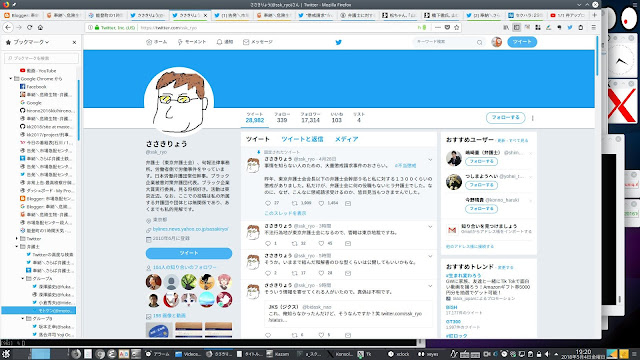Viewport: 640px width, 360px height.
Task: Follow the third suggested user
Action: [x=481, y=209]
